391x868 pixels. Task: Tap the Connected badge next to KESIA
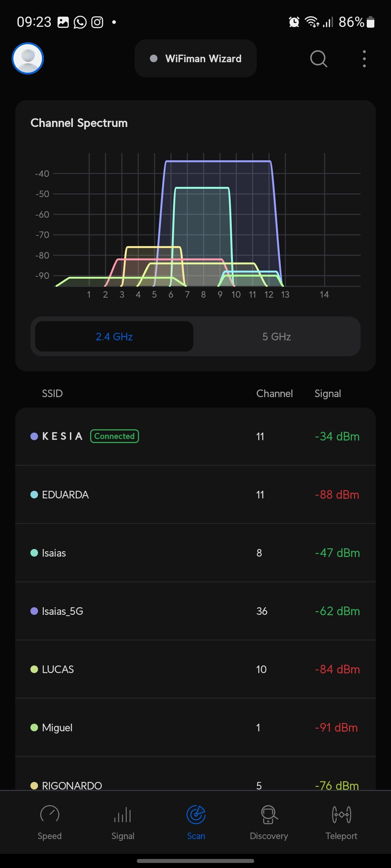[x=114, y=436]
